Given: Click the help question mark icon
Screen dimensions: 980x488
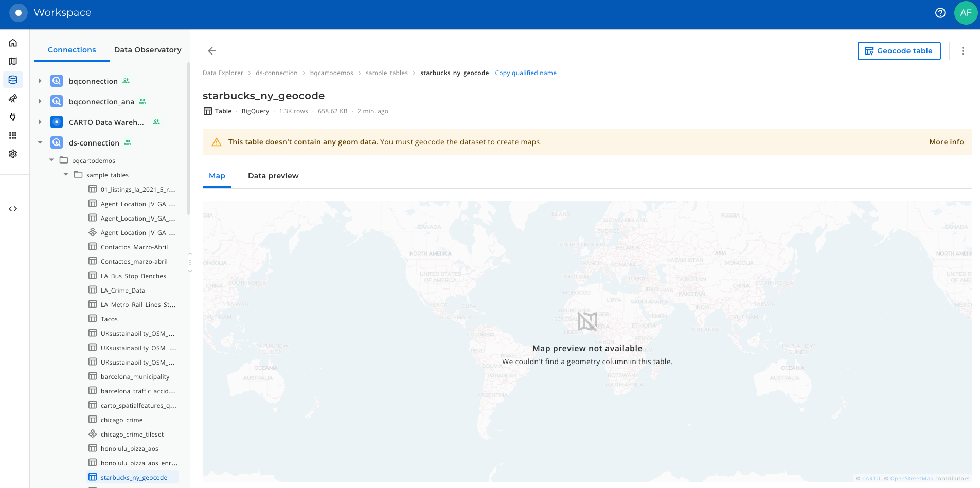Looking at the screenshot, I should [940, 13].
